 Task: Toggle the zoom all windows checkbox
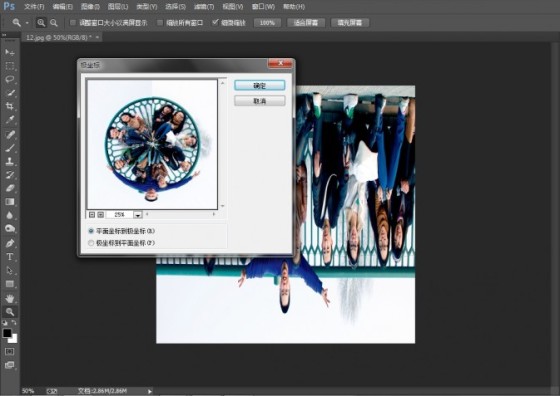point(160,22)
